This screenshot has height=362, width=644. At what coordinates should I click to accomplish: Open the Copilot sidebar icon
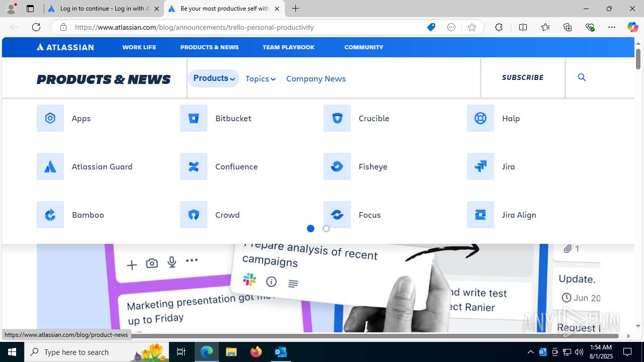tap(632, 27)
